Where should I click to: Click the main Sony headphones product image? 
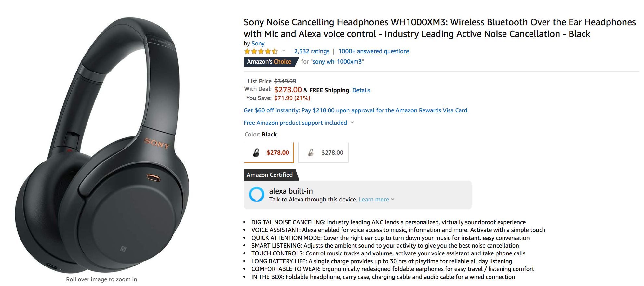pos(101,146)
